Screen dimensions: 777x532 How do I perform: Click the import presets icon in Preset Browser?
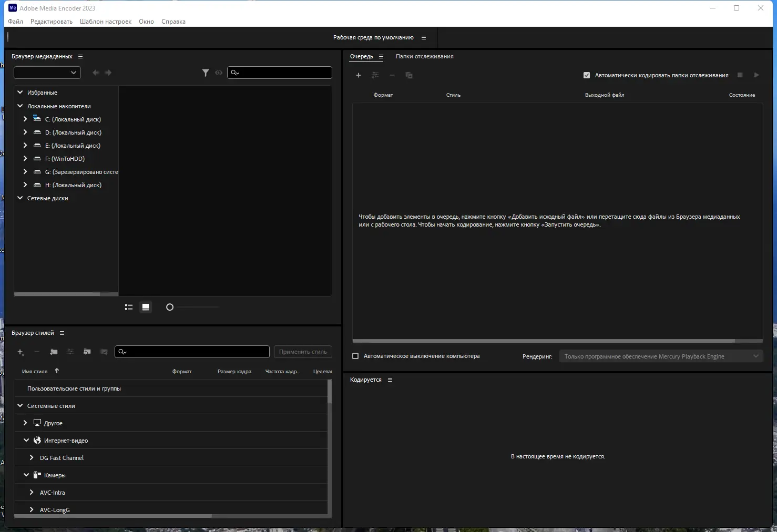pos(87,352)
